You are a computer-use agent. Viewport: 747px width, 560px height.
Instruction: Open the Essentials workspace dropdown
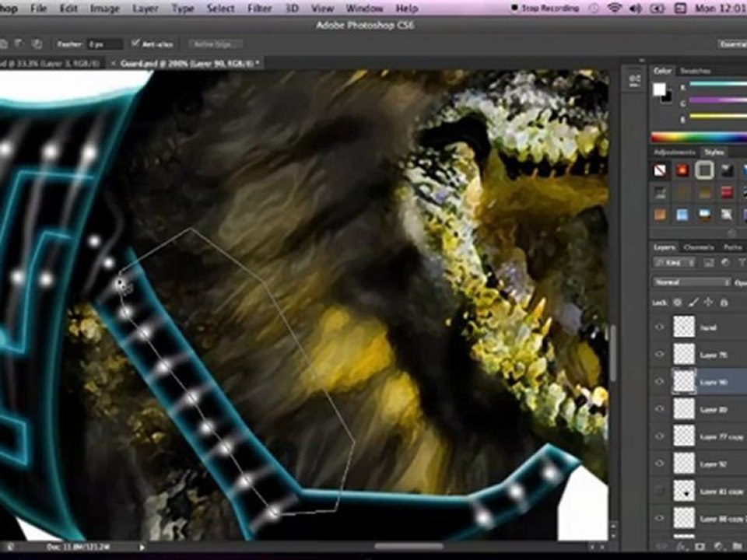[732, 44]
